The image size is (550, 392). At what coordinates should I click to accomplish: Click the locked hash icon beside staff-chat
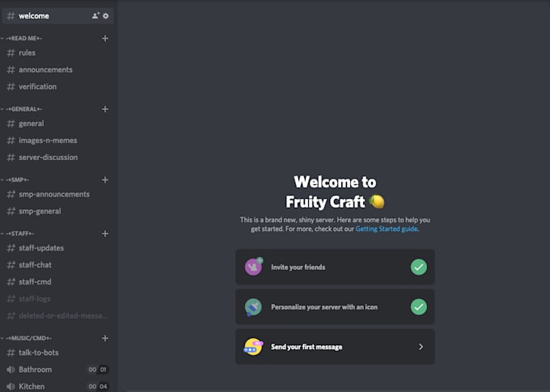[x=11, y=265]
